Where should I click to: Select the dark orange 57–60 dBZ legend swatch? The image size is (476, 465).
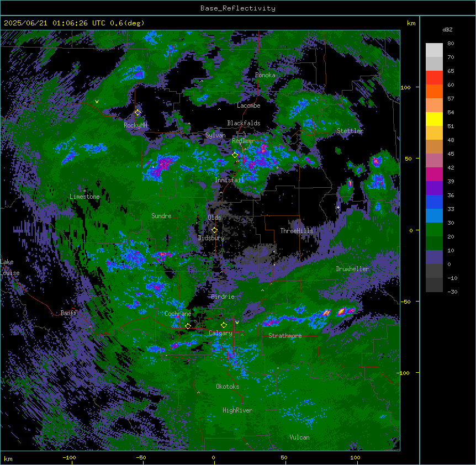434,91
